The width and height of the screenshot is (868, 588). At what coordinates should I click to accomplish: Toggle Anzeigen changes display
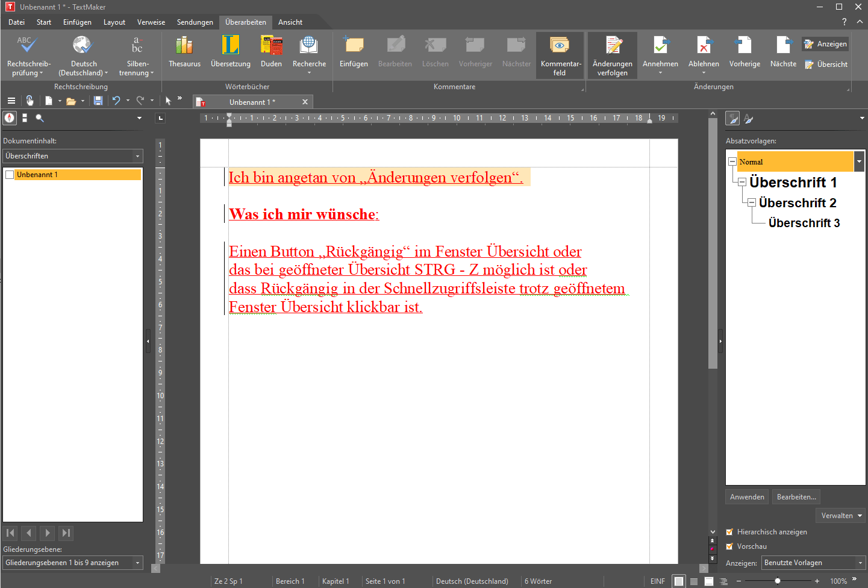tap(825, 44)
